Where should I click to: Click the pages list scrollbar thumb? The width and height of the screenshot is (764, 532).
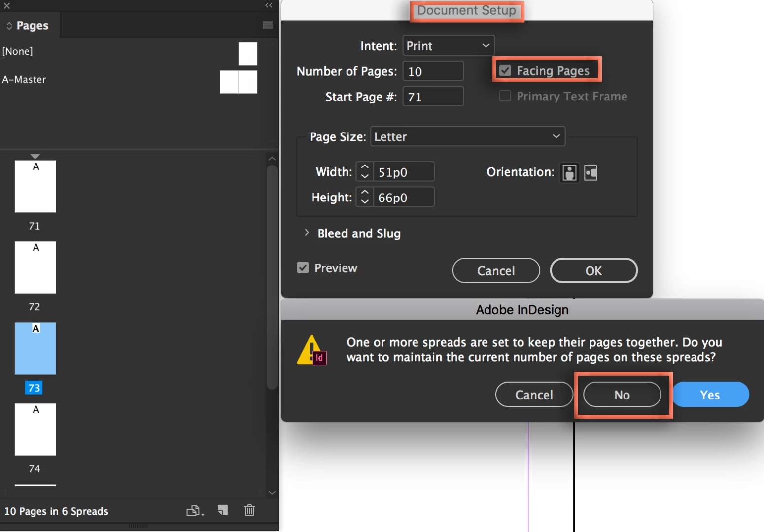point(272,277)
